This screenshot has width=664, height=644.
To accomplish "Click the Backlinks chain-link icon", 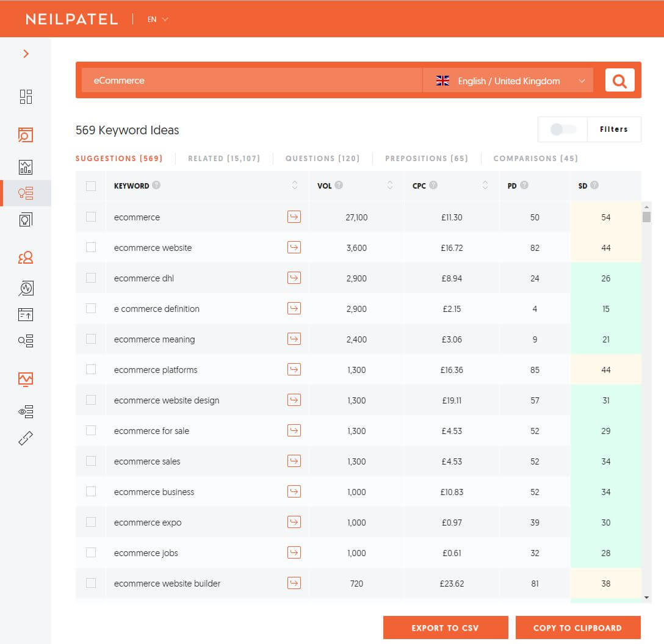I will pyautogui.click(x=26, y=438).
